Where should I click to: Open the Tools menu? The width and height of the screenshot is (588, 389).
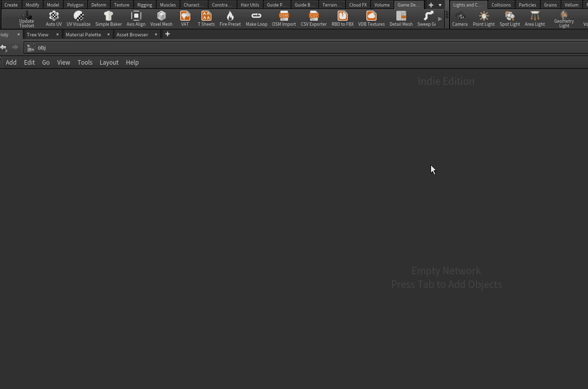[85, 62]
